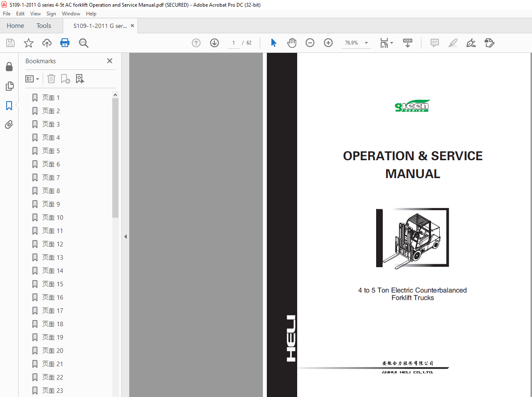Click the find current bookmark icon
The width and height of the screenshot is (532, 397).
coord(80,79)
